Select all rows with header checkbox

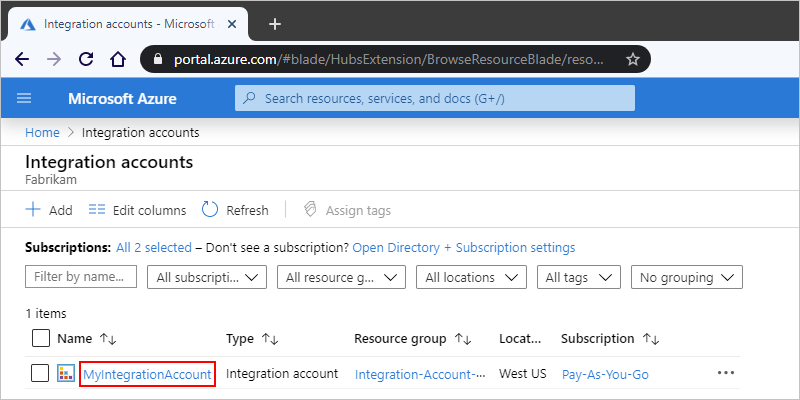(41, 339)
